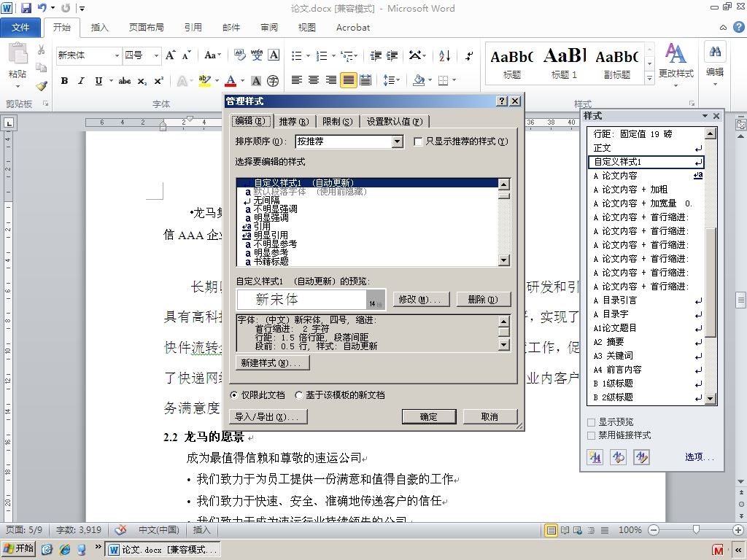Screen dimensions: 747x560
Task: Increase font size with grow font icon
Action: 171,55
